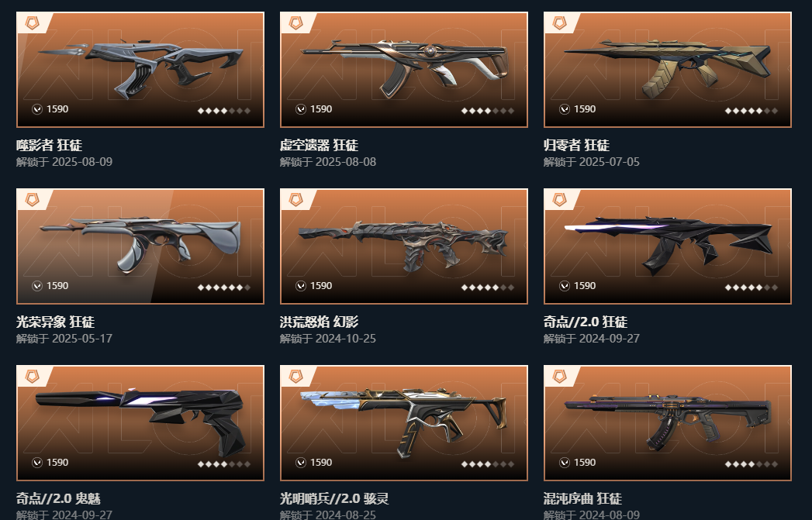Screen dimensions: 812x520
Task: Click VP currency icon on 光荣异象 狂徒 card
Action: click(36, 286)
